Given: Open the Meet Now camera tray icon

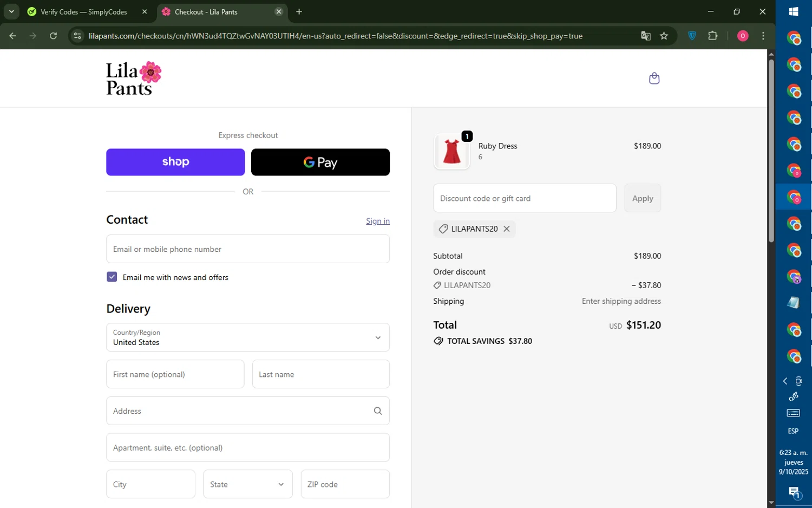Looking at the screenshot, I should click(798, 381).
